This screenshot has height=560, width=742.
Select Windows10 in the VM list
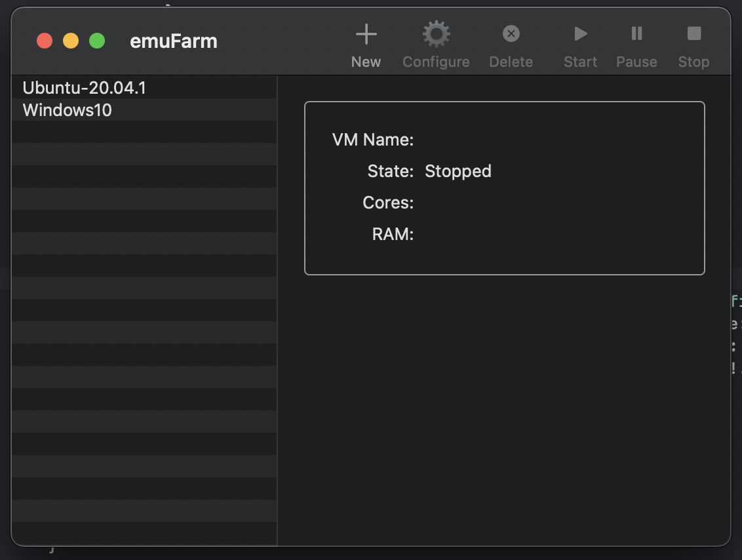tap(144, 110)
